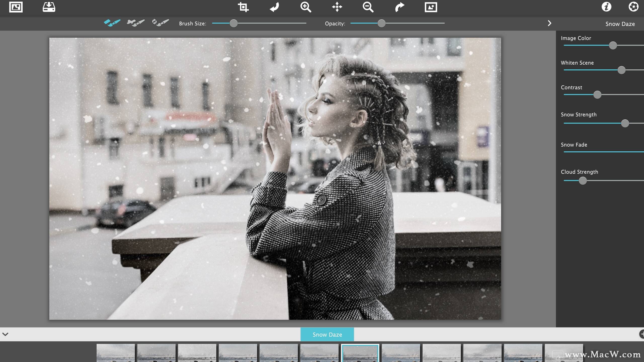Select the sixth preset thumbnail
This screenshot has height=362, width=644.
(x=319, y=353)
